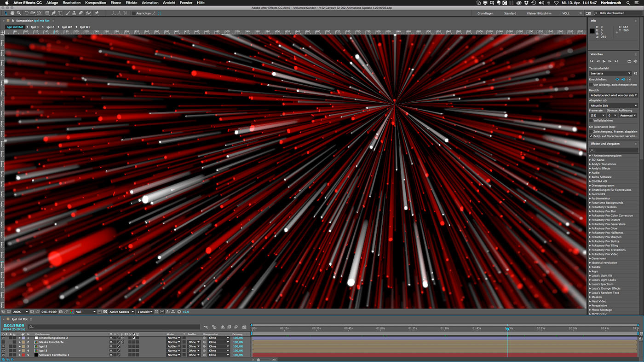Open the Aktive Kamera dropdown
The image size is (644, 362).
[x=121, y=312]
